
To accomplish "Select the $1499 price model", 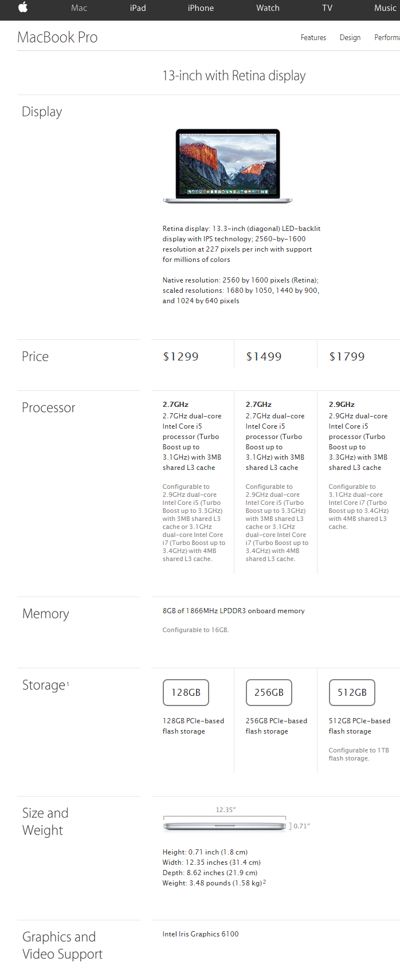I will tap(264, 356).
